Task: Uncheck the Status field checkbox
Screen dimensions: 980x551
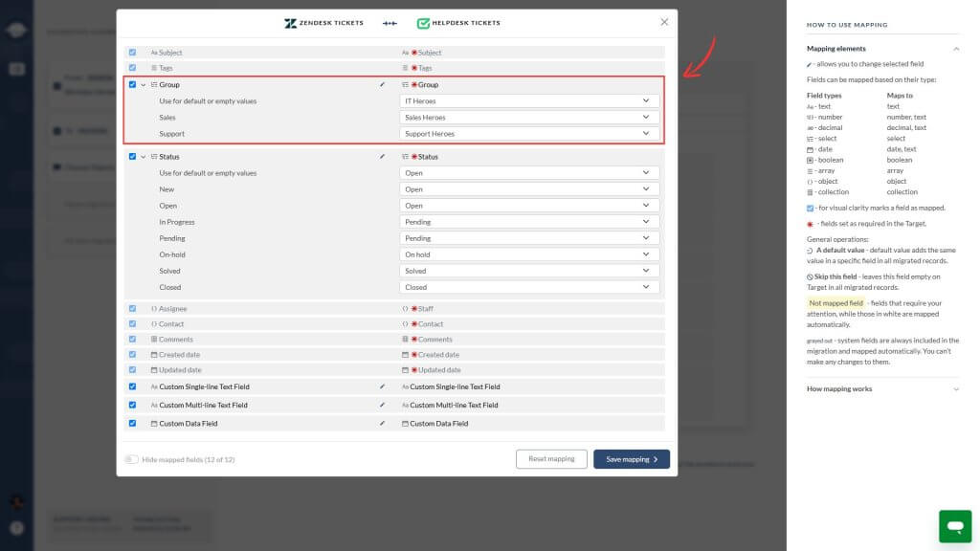Action: pos(132,157)
